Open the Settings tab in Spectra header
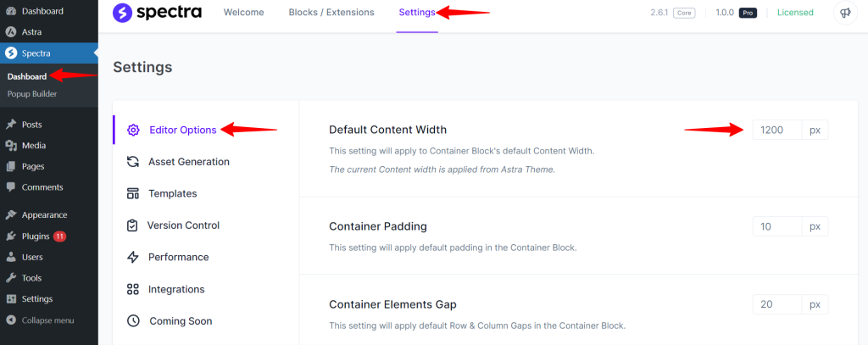 click(x=417, y=13)
